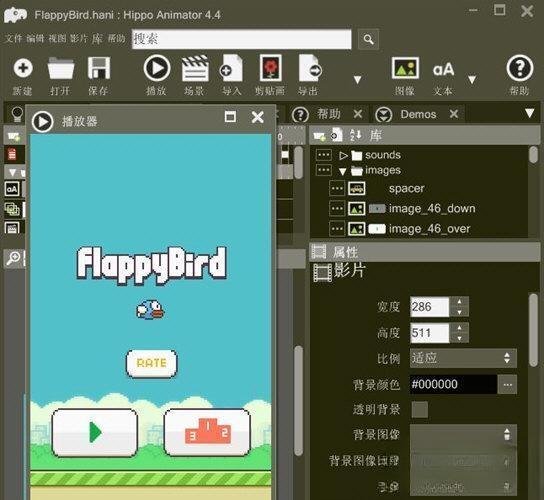Click the green play button in game

coord(95,432)
